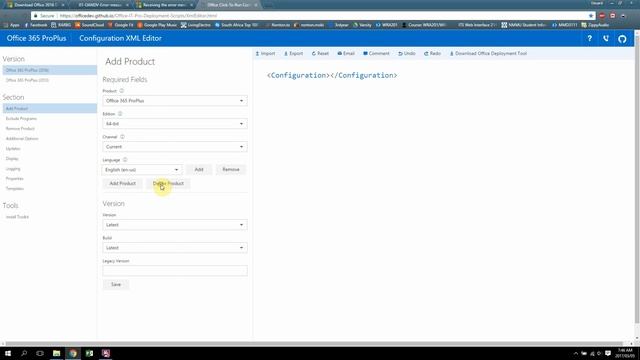Image resolution: width=640 pixels, height=360 pixels.
Task: Switch to Download Office 2016 browser tab
Action: point(35,5)
